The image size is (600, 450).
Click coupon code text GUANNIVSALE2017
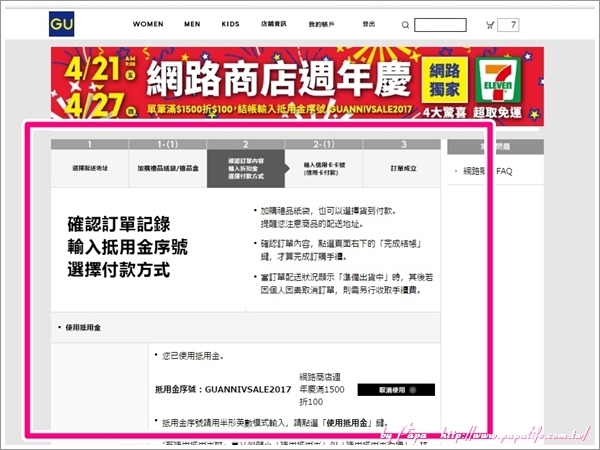tap(248, 389)
